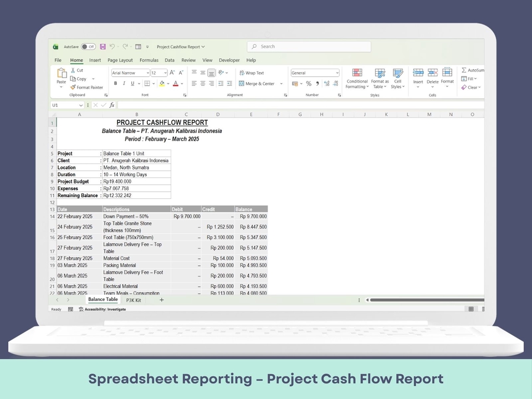The height and width of the screenshot is (399, 532).
Task: Click the yellow Fill Color swatch
Action: pos(162,84)
